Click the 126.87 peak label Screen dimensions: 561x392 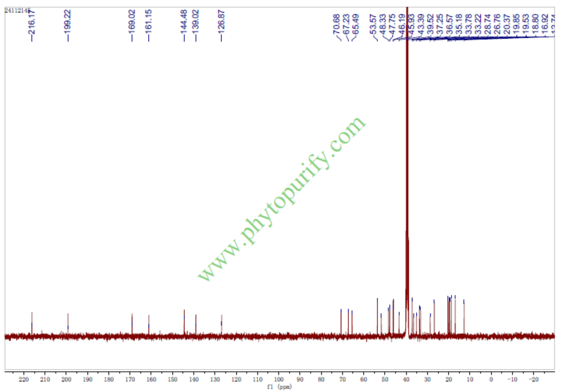coord(221,21)
